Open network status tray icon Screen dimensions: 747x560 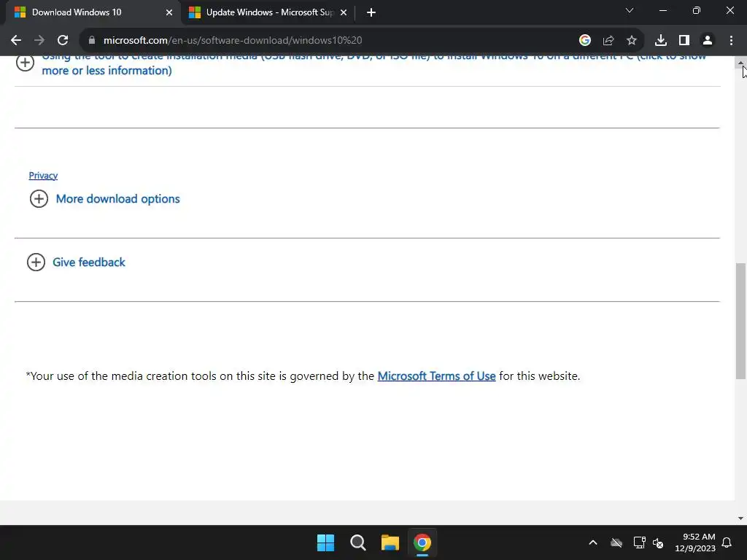pyautogui.click(x=639, y=542)
